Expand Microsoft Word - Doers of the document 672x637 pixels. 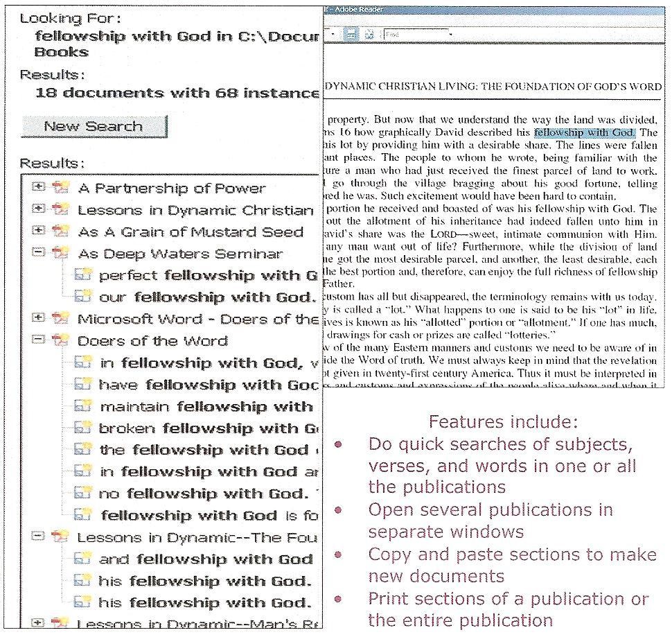(39, 317)
